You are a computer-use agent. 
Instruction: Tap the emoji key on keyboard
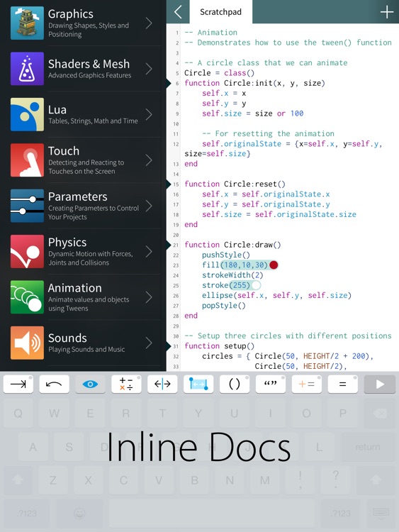tap(79, 514)
